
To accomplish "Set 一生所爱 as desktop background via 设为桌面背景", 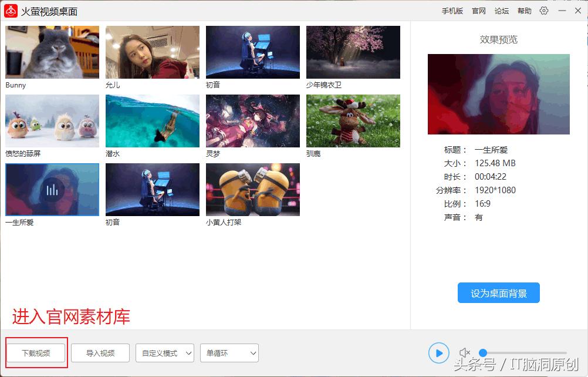I will point(499,292).
